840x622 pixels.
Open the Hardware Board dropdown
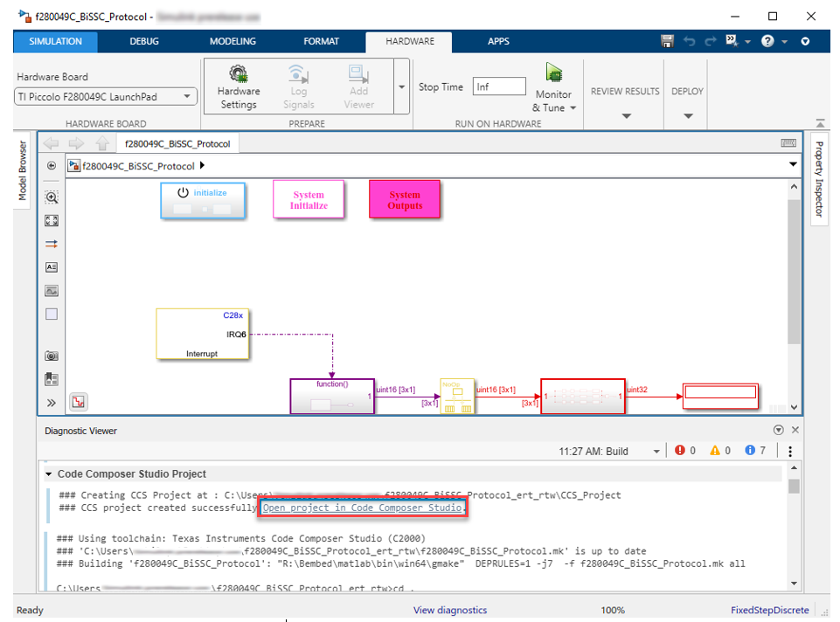[106, 97]
